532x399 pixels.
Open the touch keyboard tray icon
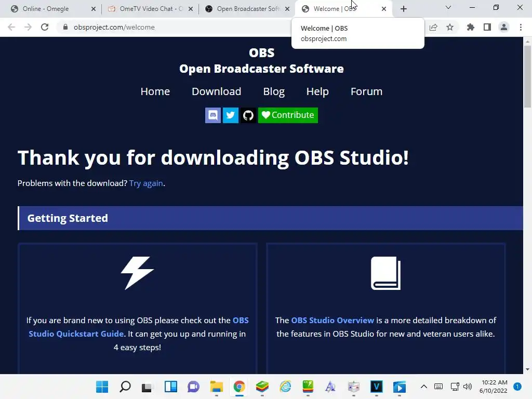pos(438,386)
